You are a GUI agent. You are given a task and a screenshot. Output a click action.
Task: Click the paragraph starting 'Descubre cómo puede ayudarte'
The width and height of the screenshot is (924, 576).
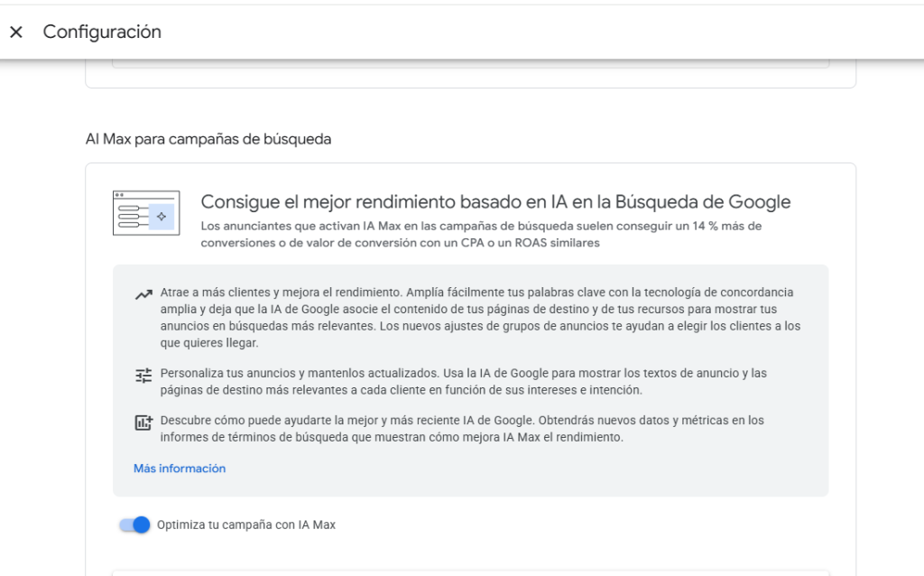[462, 429]
